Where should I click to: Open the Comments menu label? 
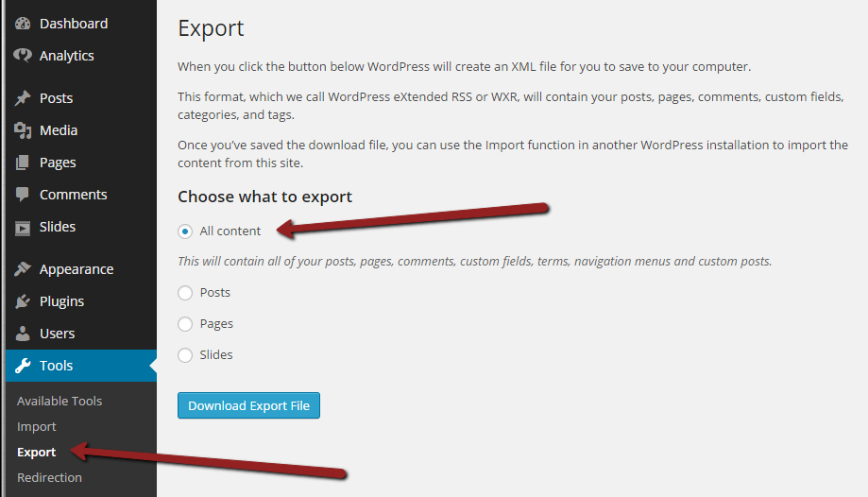point(73,195)
